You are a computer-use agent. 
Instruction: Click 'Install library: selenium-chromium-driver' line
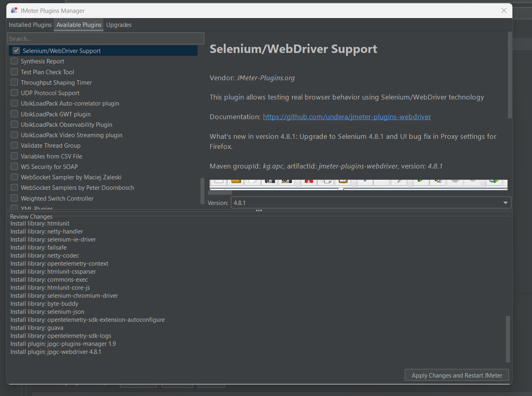[x=64, y=296]
